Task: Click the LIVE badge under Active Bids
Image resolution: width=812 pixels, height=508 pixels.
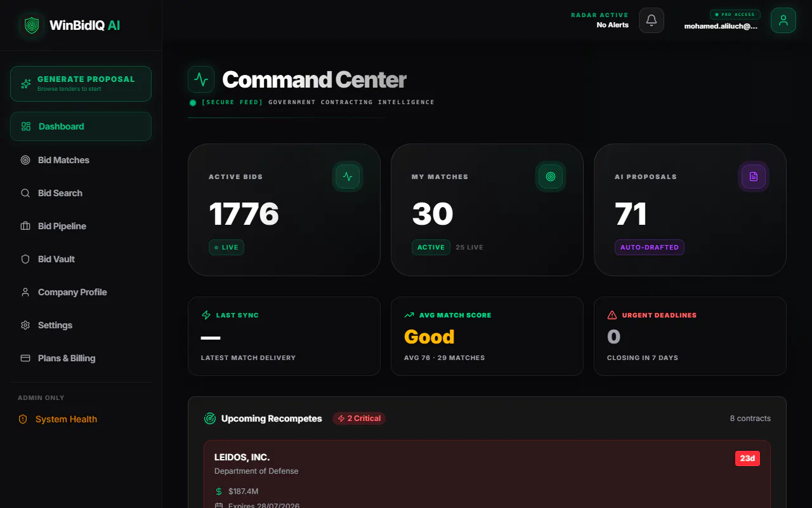Action: coord(226,247)
